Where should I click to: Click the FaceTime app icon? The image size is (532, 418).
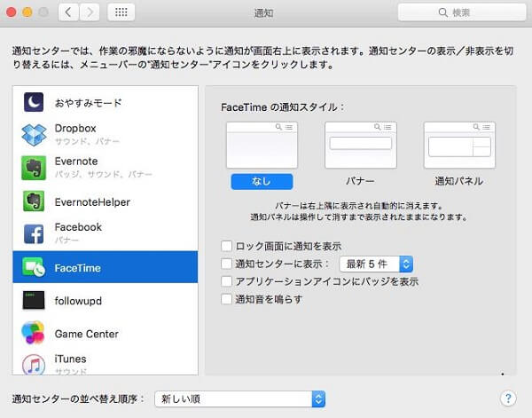point(34,267)
